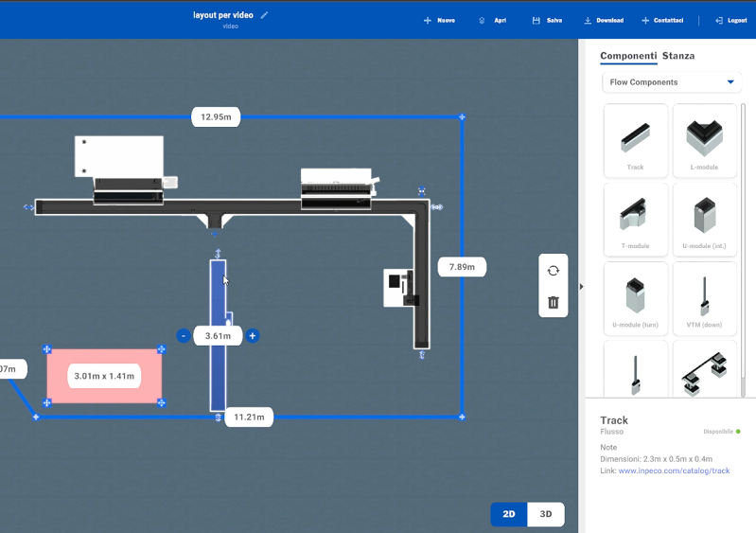Increase track length with plus button
This screenshot has height=533, width=756.
253,336
